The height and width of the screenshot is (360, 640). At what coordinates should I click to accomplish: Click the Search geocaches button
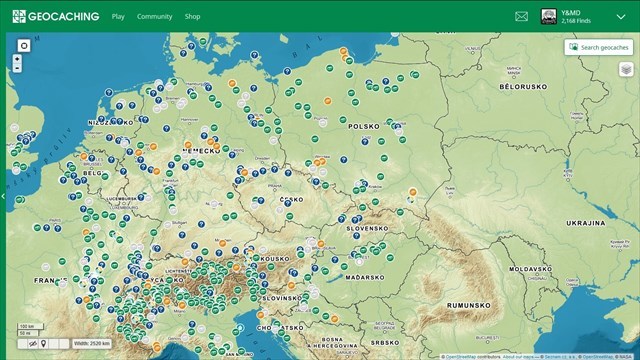click(x=599, y=47)
